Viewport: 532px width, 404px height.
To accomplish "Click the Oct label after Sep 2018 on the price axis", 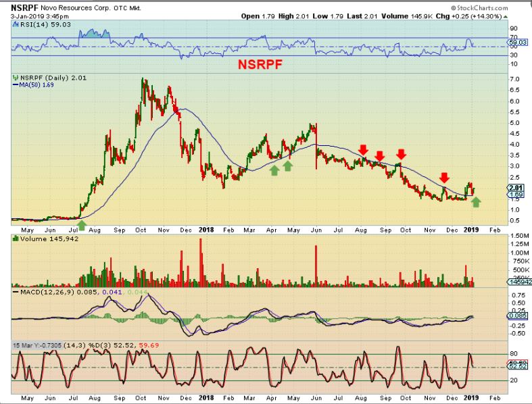I will pos(406,230).
